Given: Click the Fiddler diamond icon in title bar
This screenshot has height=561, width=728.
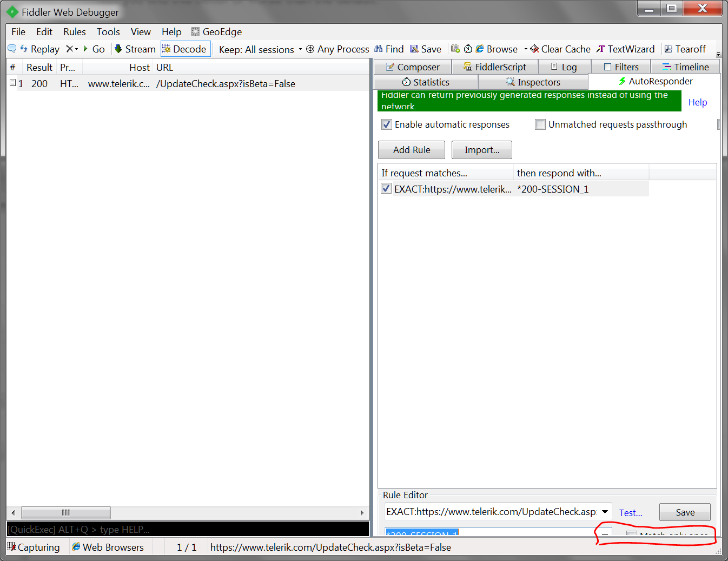Looking at the screenshot, I should (12, 12).
